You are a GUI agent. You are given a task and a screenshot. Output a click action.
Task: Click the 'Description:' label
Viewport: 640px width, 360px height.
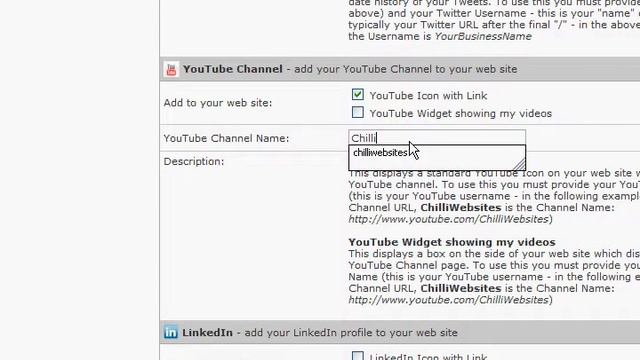[194, 162]
